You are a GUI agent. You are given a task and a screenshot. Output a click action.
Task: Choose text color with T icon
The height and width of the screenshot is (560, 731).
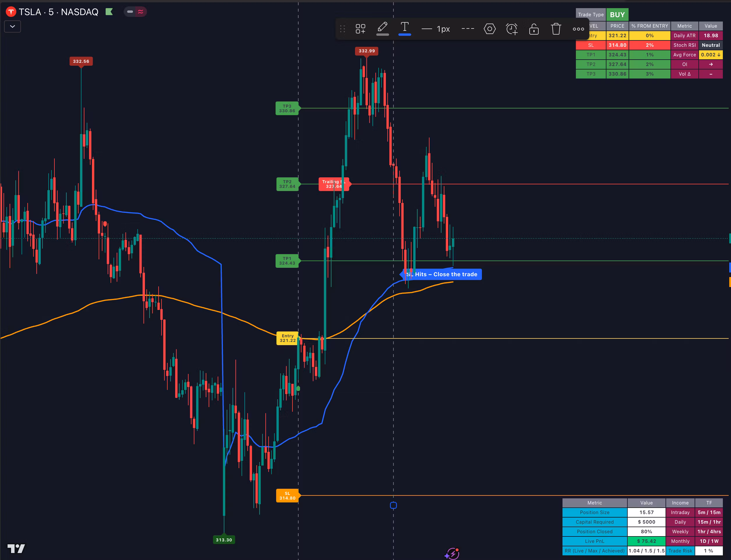405,29
